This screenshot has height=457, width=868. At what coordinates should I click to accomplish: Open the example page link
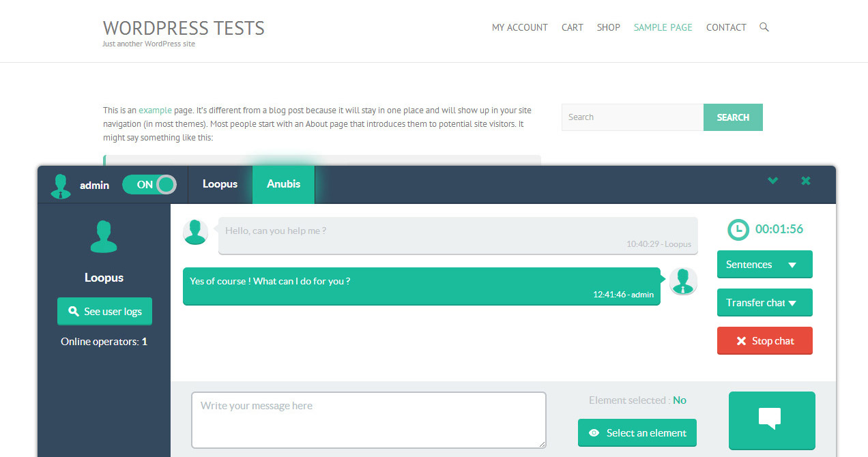click(x=155, y=110)
